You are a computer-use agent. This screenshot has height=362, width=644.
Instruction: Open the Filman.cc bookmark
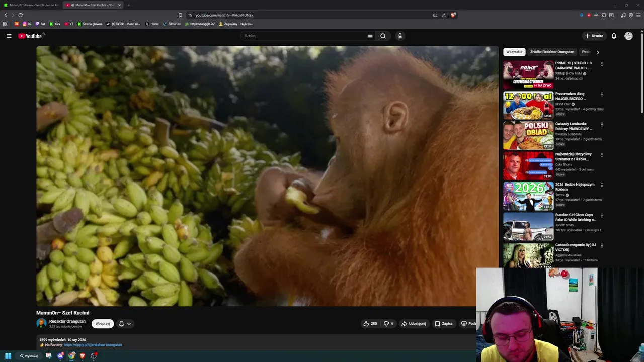(x=172, y=24)
